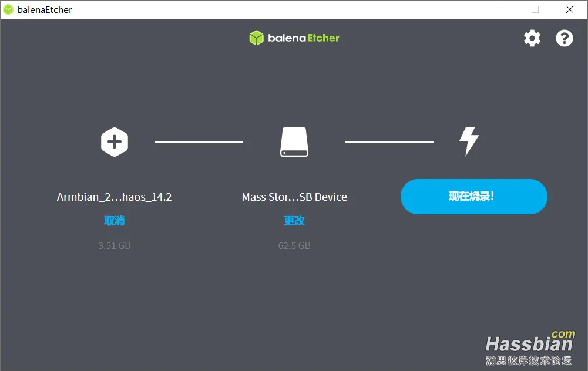Maximize the balenaEtcher window

(x=535, y=9)
